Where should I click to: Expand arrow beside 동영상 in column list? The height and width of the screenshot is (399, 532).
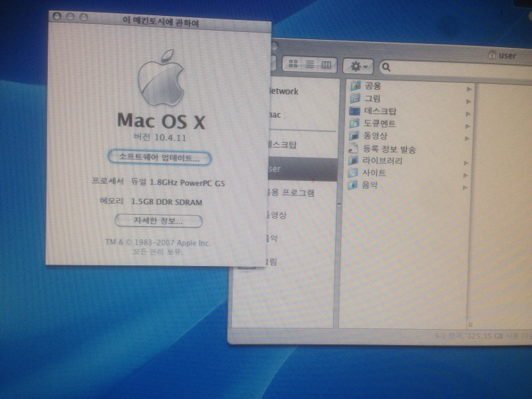(468, 138)
